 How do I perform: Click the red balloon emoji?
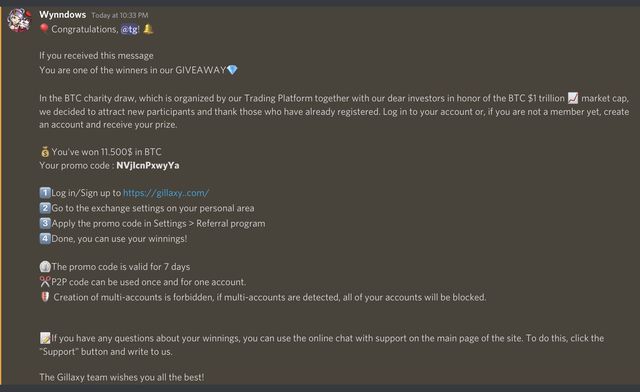point(44,29)
